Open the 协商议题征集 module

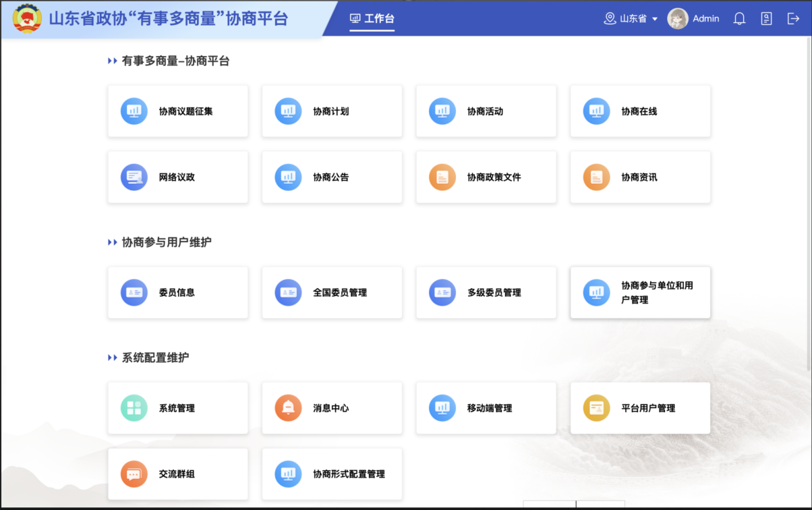[x=178, y=111]
